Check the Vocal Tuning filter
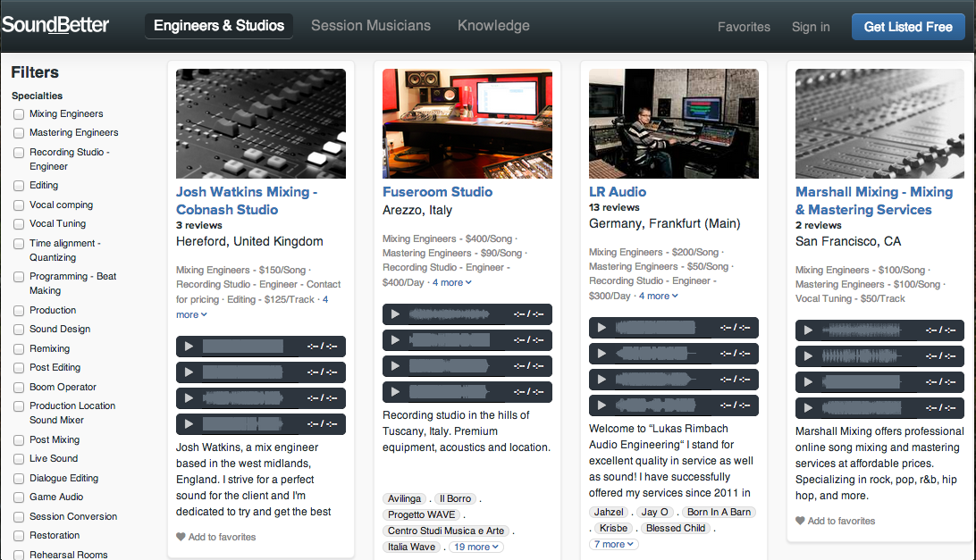This screenshot has height=560, width=976. click(x=19, y=224)
